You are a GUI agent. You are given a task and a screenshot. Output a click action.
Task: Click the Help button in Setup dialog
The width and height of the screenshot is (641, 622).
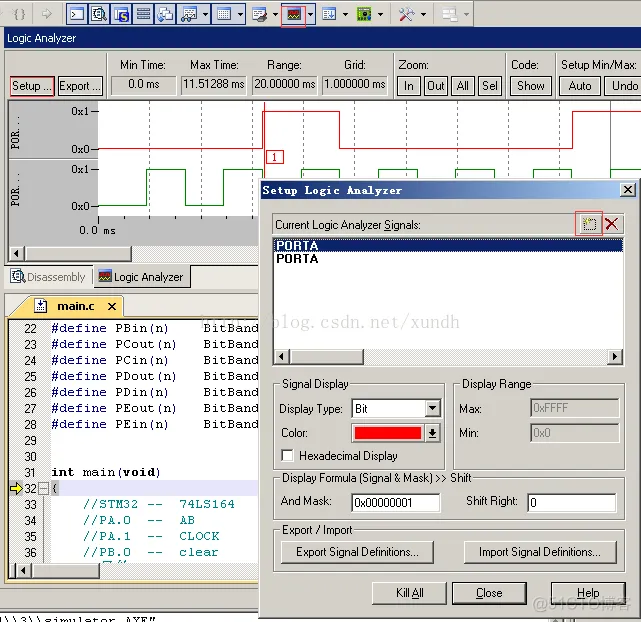588,593
